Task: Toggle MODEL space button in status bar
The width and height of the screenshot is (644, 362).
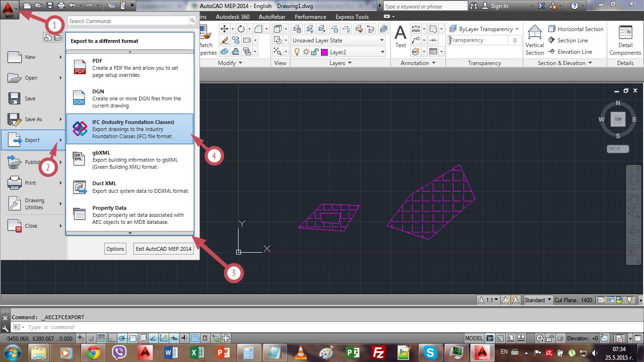Action: [474, 338]
